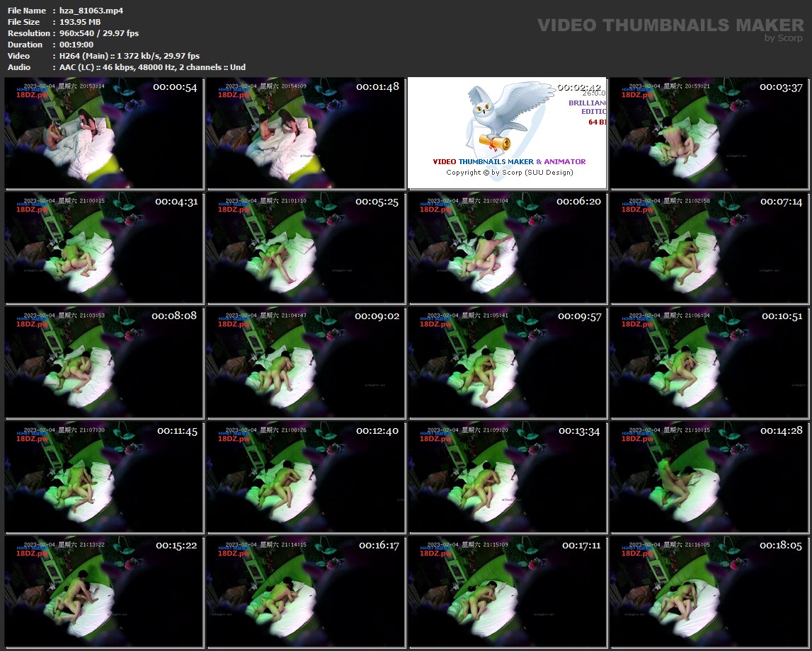
Task: Click the frame timestamped 00:08:08
Action: (105, 362)
